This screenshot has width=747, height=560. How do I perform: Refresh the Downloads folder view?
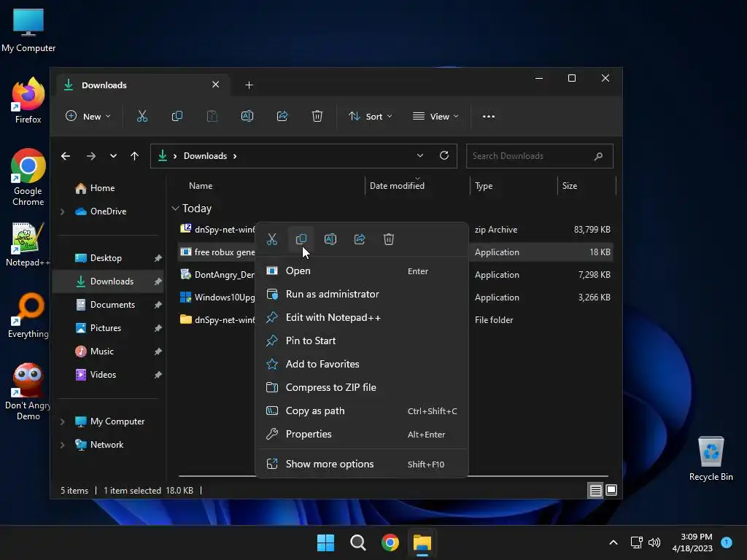coord(444,155)
